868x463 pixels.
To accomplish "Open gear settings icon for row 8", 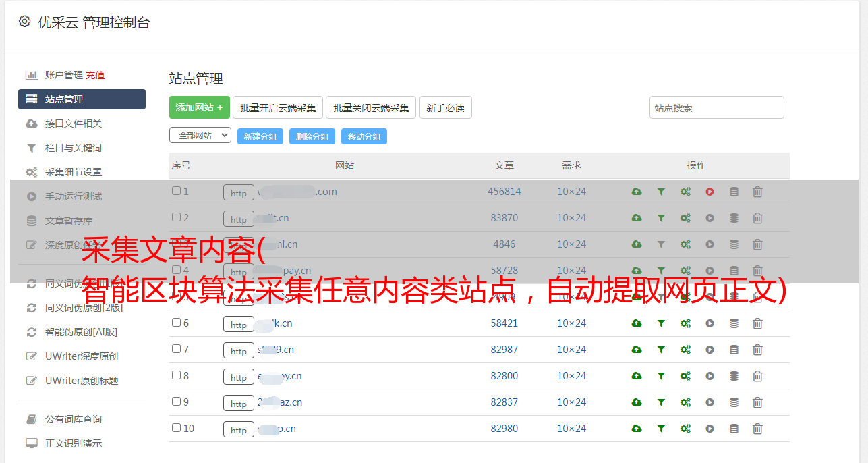I will 685,376.
